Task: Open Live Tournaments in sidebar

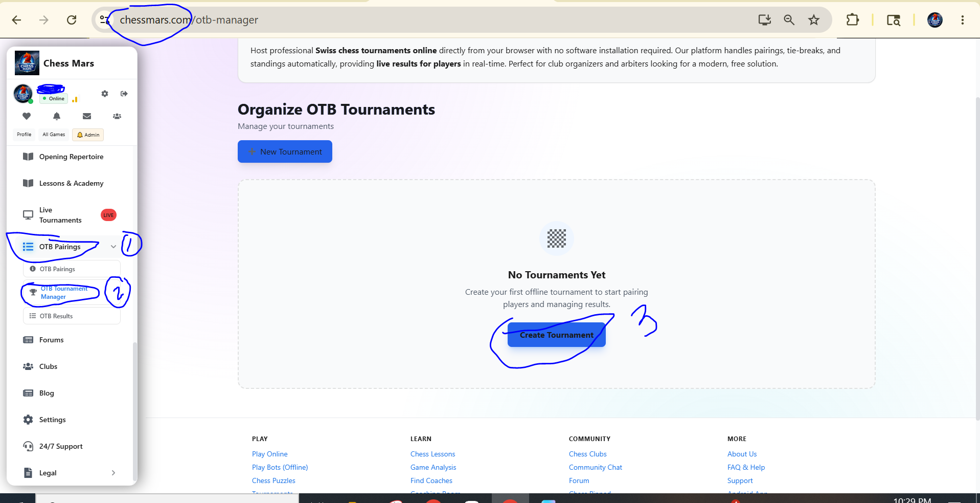Action: tap(71, 215)
